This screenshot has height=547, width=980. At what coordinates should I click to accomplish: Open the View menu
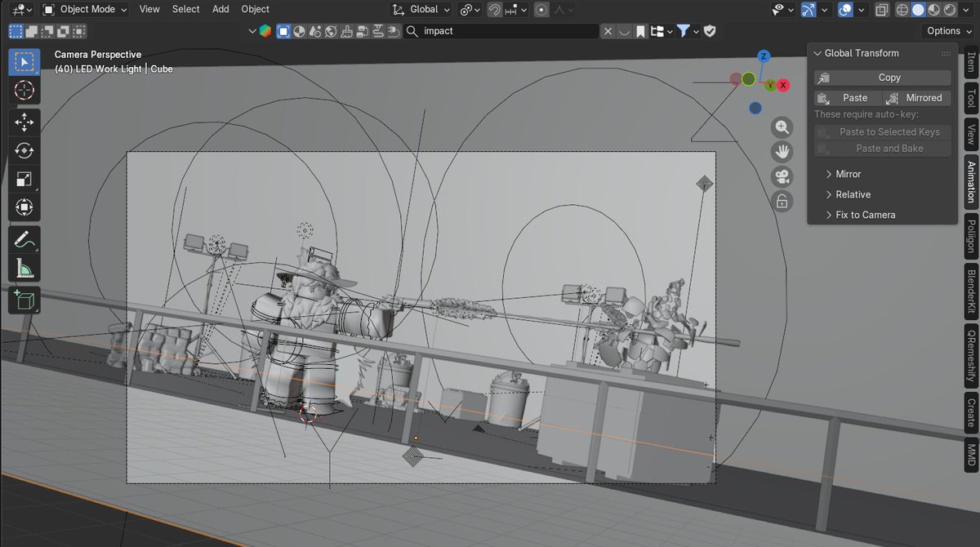tap(149, 9)
